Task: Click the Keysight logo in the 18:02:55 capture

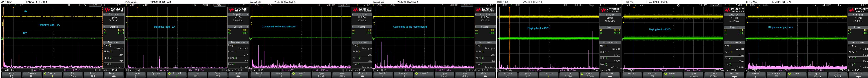Action: pos(485,10)
